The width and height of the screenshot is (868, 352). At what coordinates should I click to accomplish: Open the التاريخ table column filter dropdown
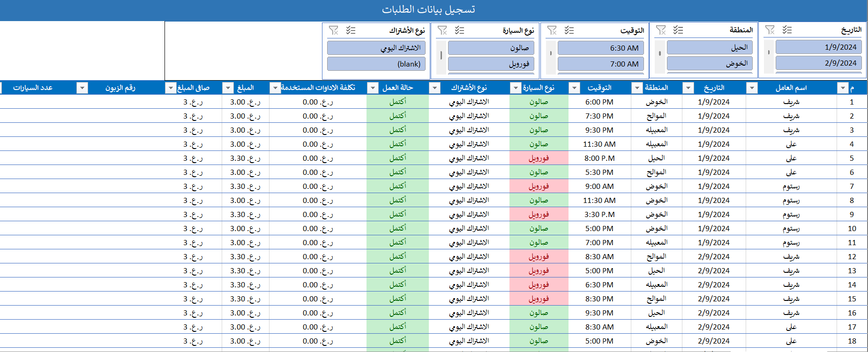click(688, 88)
